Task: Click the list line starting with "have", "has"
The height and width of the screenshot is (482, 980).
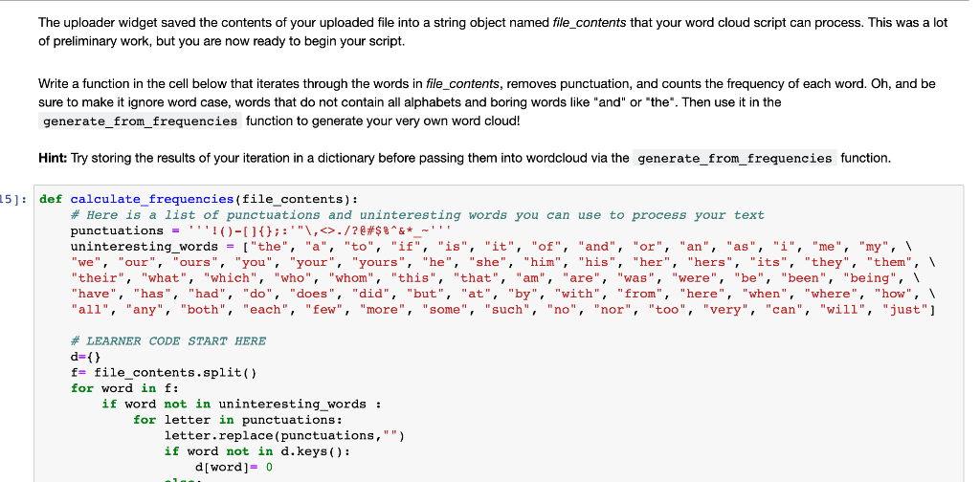Action: point(503,294)
